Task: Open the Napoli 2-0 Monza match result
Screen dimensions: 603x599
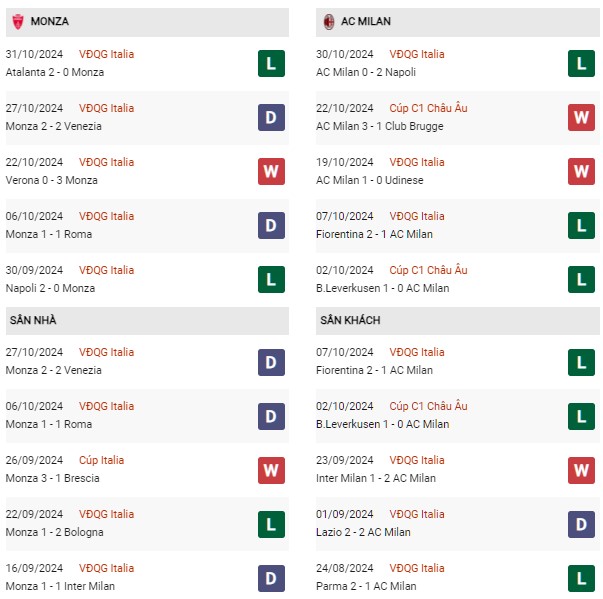Action: (x=50, y=288)
